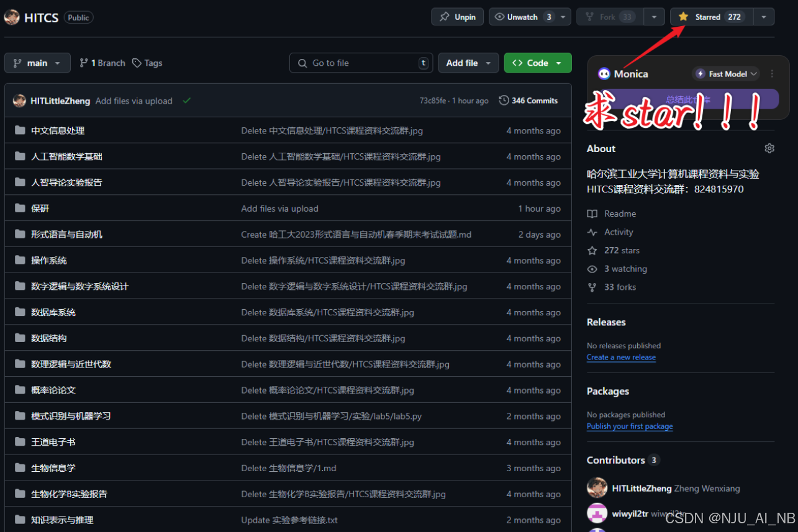Open the Readme link in About

[612, 214]
